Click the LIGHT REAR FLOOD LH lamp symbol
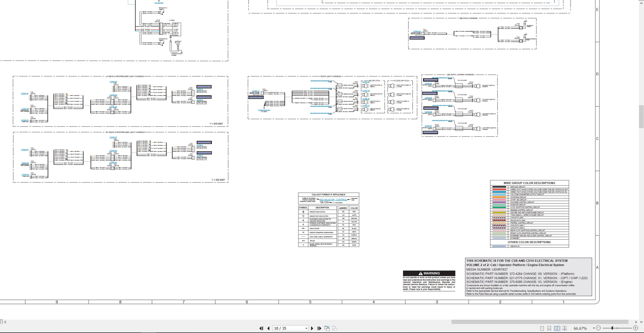The height and width of the screenshot is (333, 644). tap(392, 86)
